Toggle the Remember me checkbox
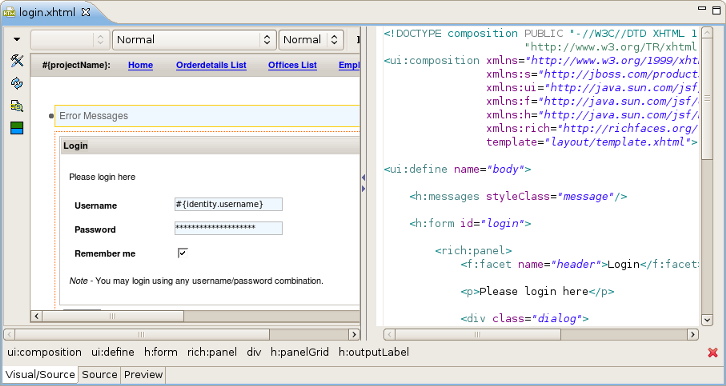Screen dimensions: 726x386 (182, 253)
